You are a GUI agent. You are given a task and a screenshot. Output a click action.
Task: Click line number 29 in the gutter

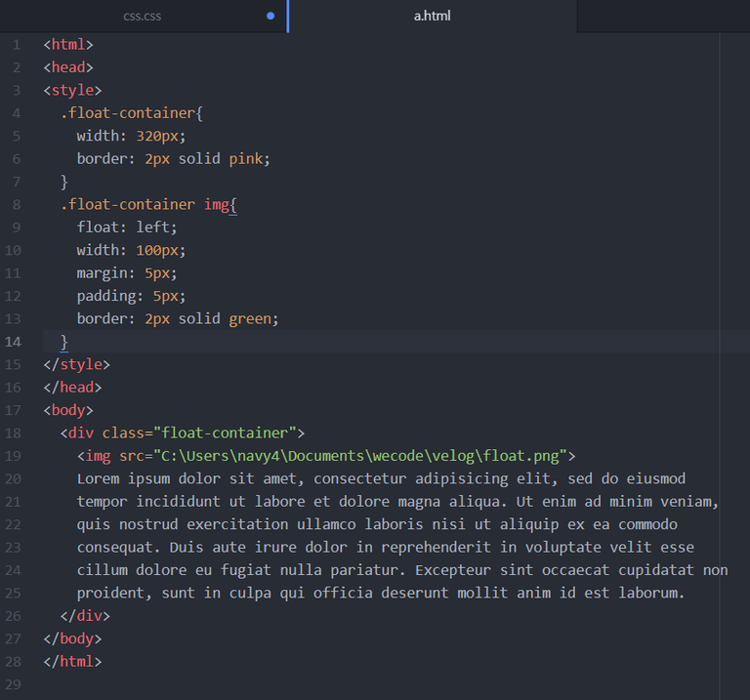tap(13, 684)
